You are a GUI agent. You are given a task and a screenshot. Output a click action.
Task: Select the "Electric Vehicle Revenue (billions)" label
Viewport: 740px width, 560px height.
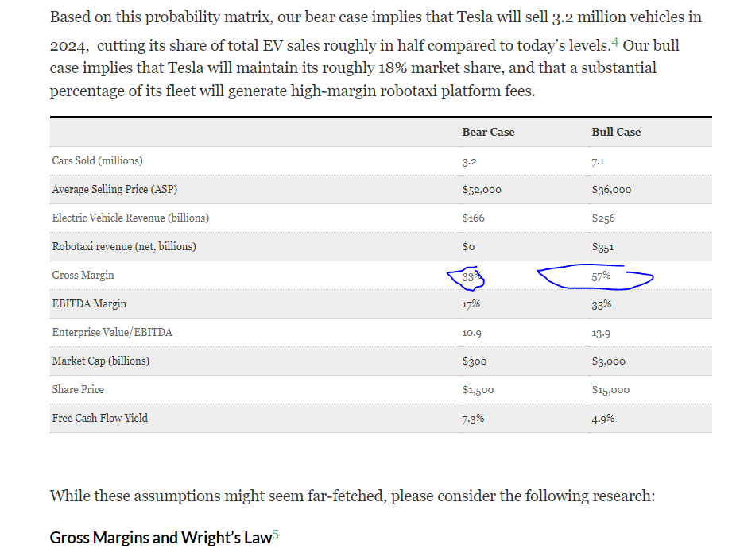click(130, 218)
